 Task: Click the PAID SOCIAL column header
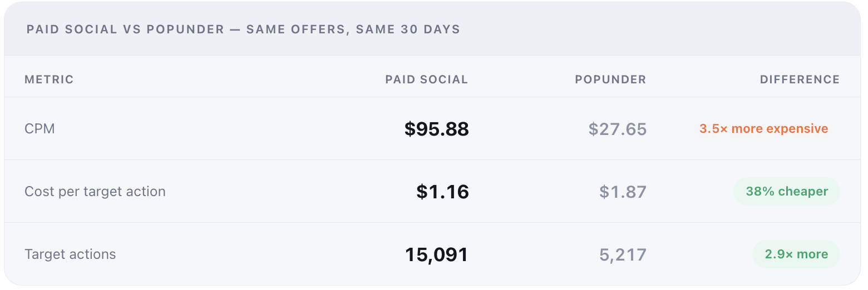427,79
